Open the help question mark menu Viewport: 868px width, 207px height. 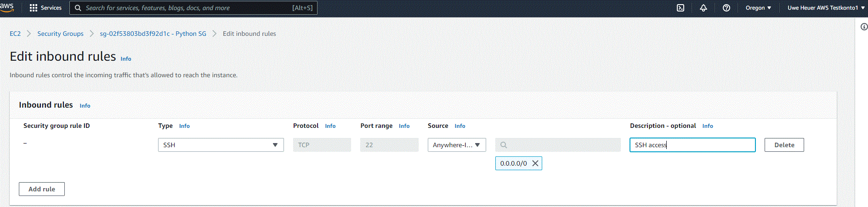point(726,8)
